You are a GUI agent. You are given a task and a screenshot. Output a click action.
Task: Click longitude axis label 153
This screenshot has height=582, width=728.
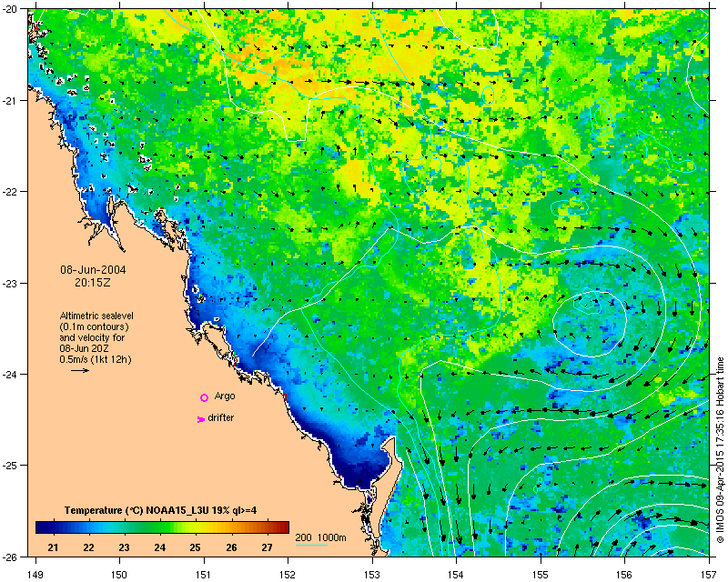pos(372,575)
